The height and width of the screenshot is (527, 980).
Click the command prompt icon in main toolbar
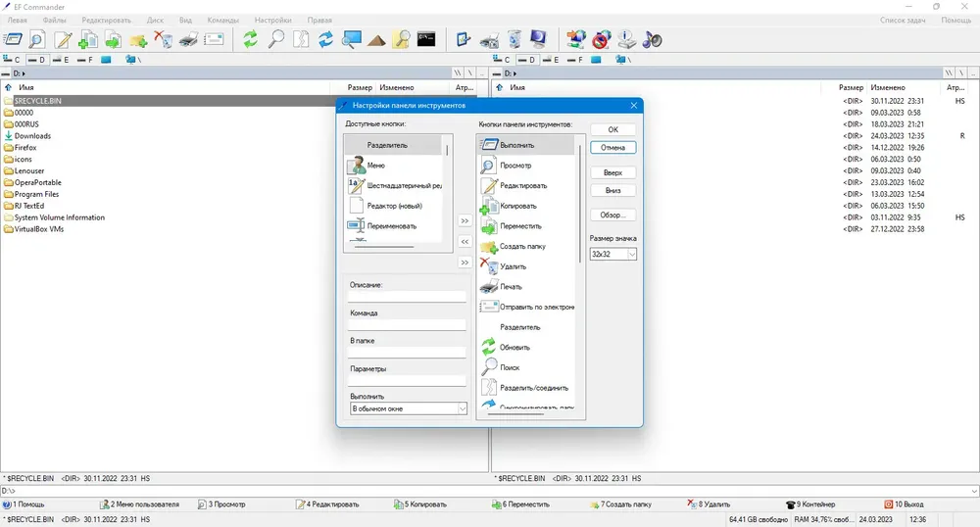tap(426, 39)
